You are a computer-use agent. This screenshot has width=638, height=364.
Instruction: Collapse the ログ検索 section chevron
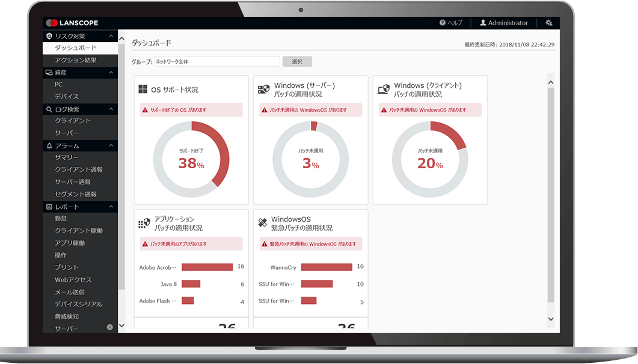pos(111,109)
